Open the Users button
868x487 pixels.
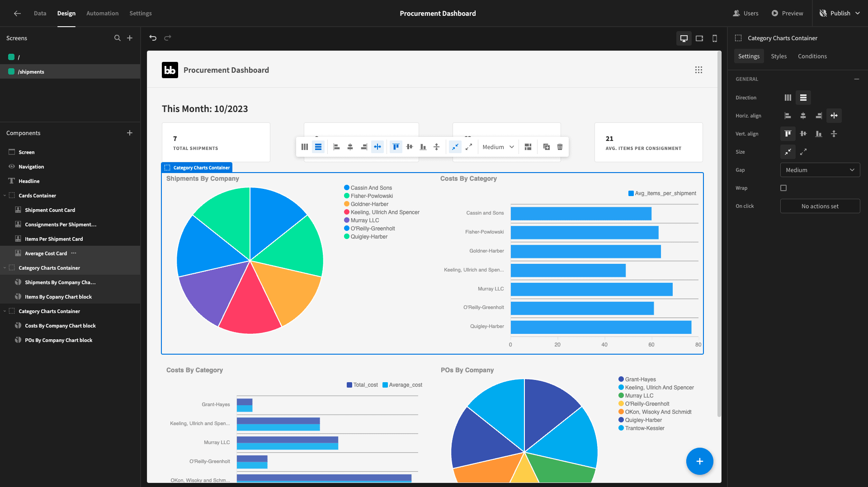745,14
